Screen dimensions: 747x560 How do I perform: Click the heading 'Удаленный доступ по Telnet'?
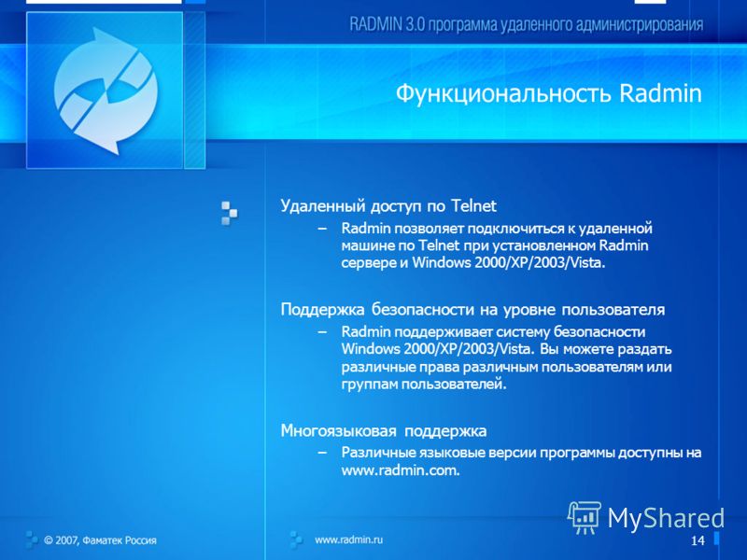(x=388, y=205)
